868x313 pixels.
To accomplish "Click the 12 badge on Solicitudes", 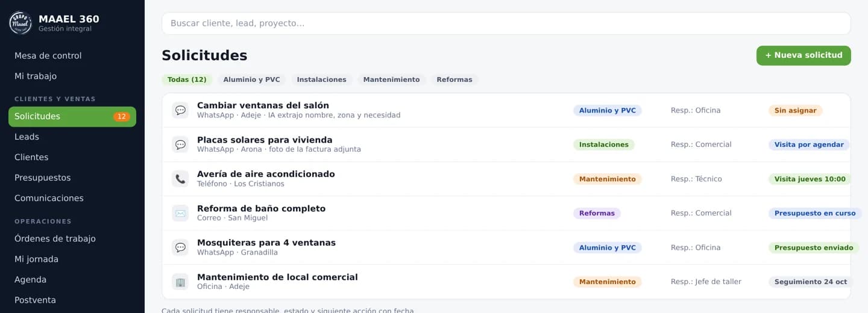I will tap(122, 117).
